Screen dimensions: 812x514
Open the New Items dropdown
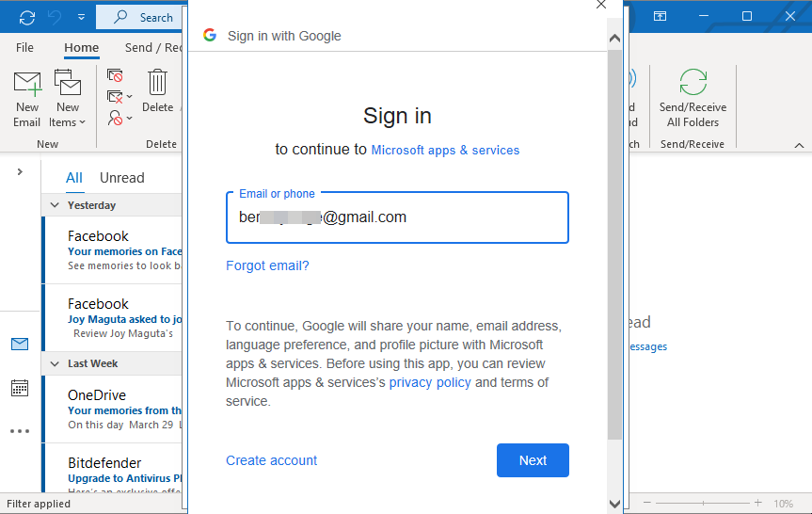click(x=68, y=99)
